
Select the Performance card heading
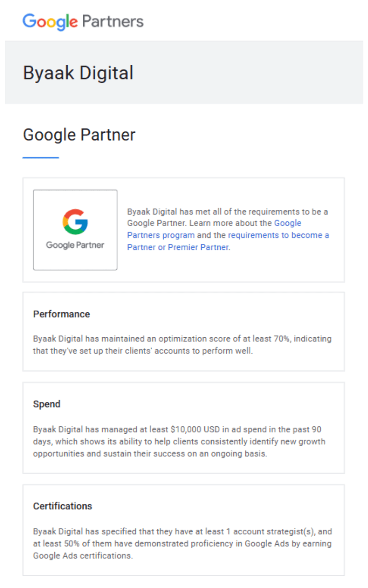62,314
